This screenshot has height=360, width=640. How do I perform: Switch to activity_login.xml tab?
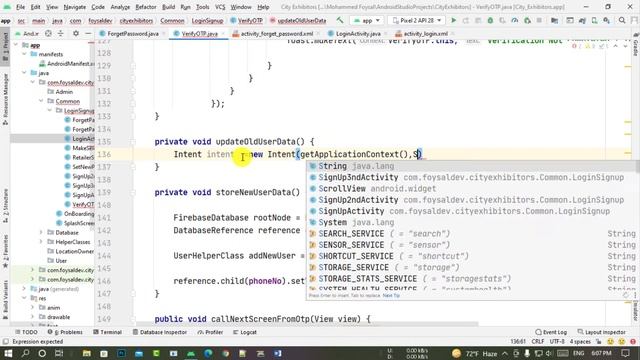(x=425, y=34)
